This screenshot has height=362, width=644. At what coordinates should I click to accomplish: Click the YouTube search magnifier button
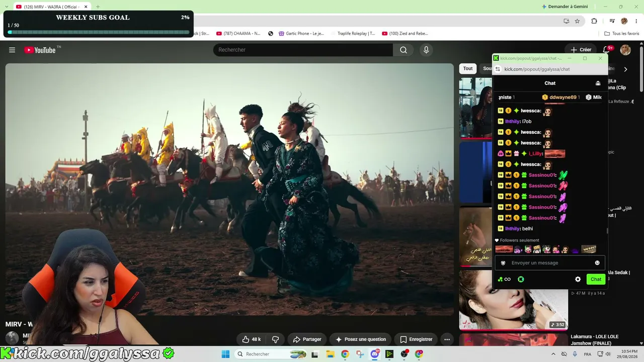(404, 50)
